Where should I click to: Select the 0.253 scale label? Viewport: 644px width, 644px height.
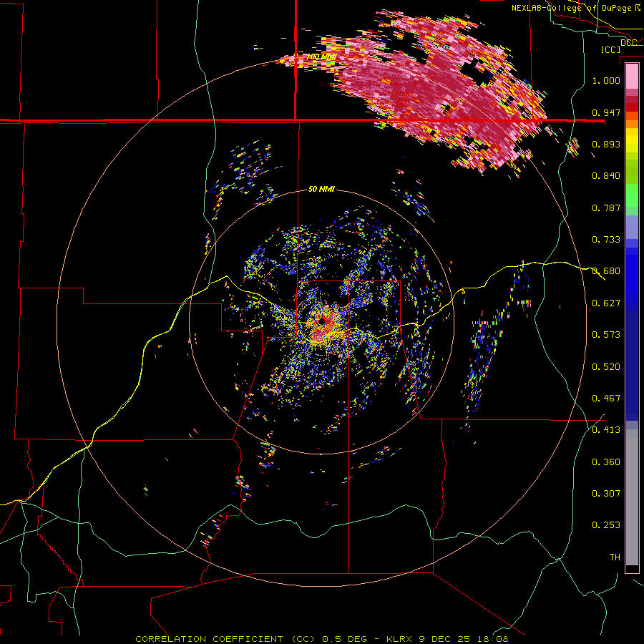click(606, 525)
